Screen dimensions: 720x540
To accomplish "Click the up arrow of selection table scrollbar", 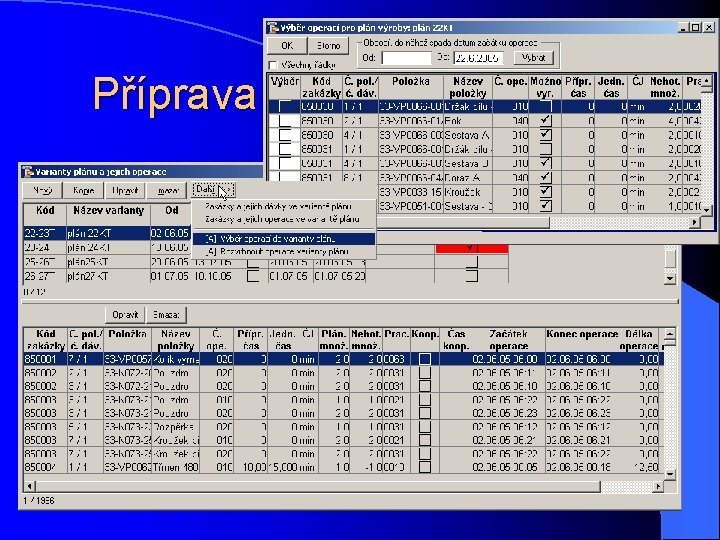I will [x=707, y=80].
